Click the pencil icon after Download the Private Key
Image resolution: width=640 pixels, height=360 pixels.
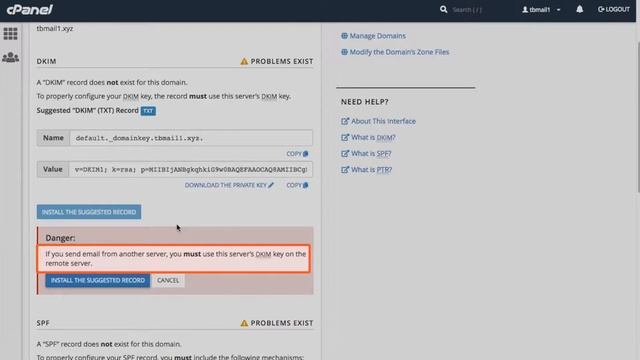(271, 185)
